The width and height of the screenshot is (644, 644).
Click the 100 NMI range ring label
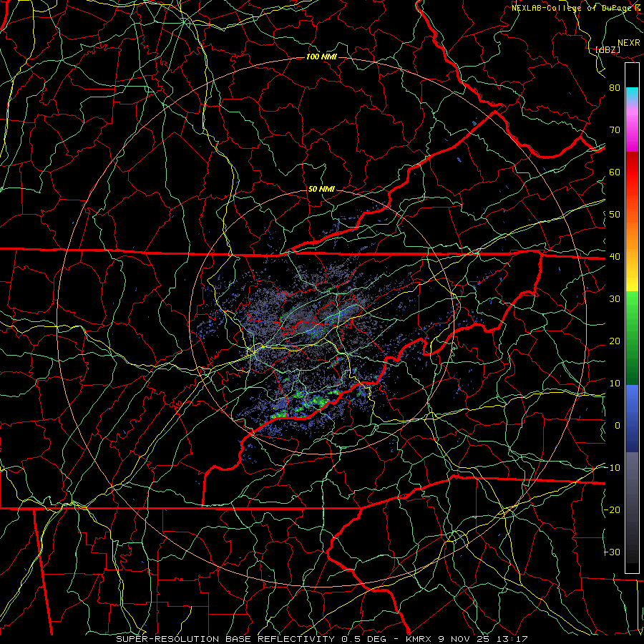point(321,57)
